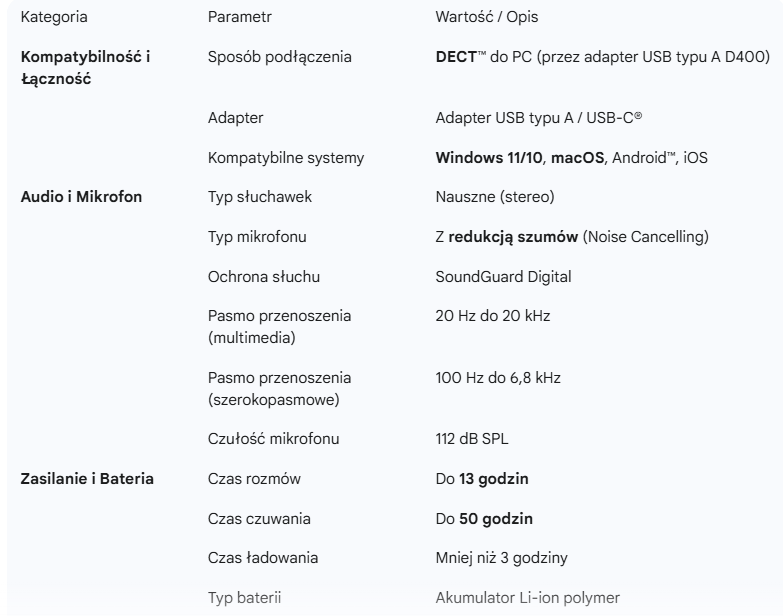
Task: Click the Zasilanie i Bateria category cell
Action: tap(88, 479)
